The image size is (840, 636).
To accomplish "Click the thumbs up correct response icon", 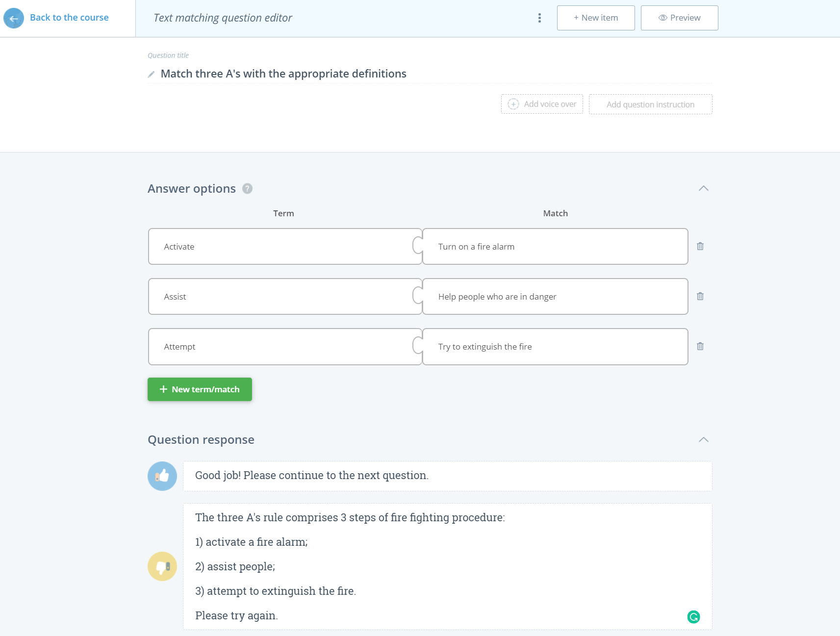I will click(x=162, y=476).
